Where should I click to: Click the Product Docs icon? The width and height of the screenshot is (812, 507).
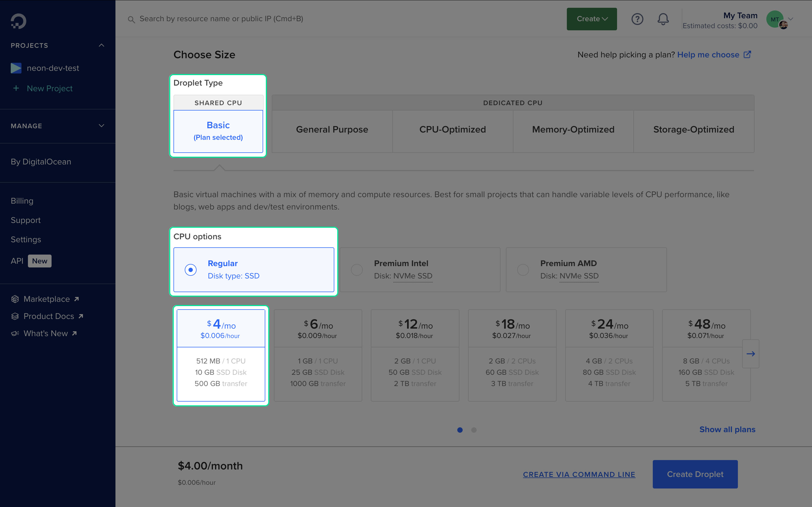(x=15, y=316)
